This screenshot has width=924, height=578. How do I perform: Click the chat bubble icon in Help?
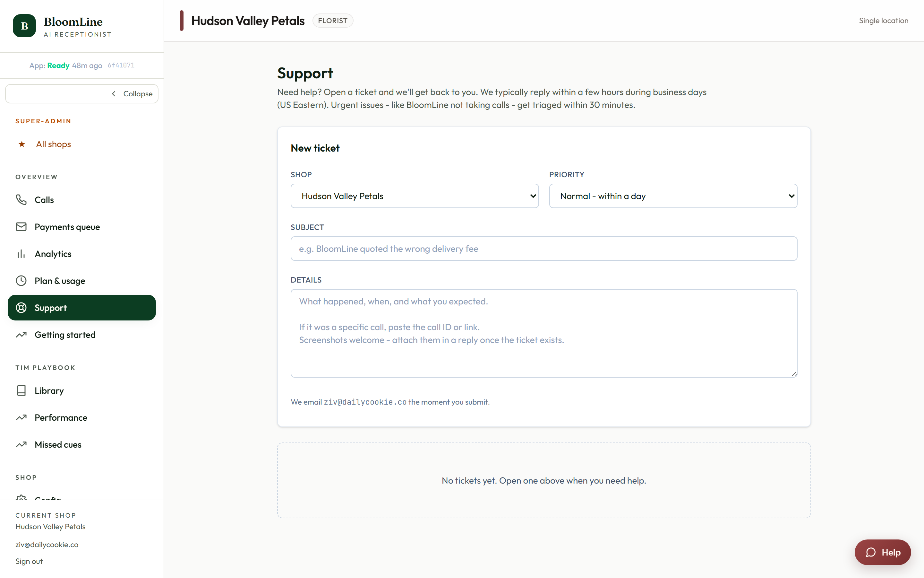(871, 552)
